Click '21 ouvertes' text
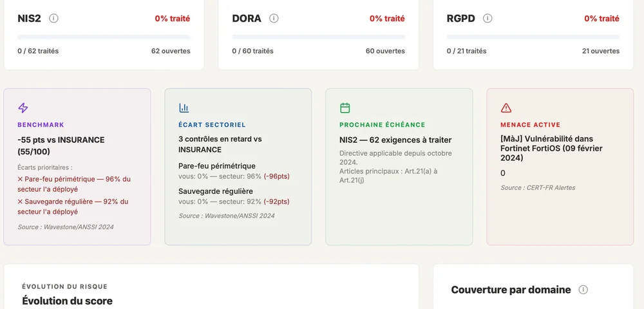This screenshot has width=644, height=309. coord(601,51)
